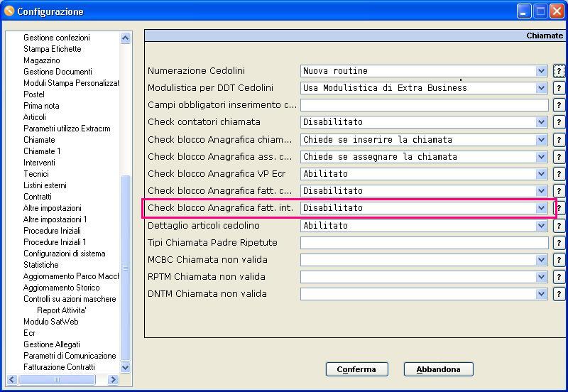The height and width of the screenshot is (392, 568).
Task: Click the Abbandona button
Action: click(x=438, y=369)
